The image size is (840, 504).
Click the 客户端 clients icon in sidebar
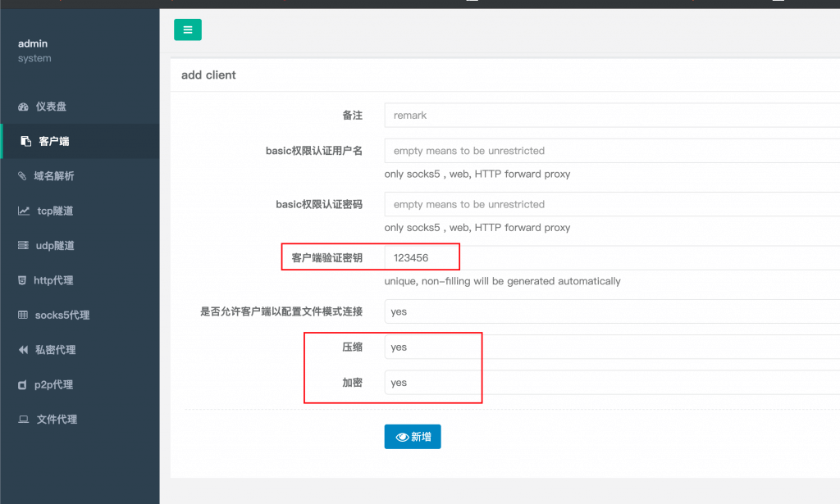[26, 142]
